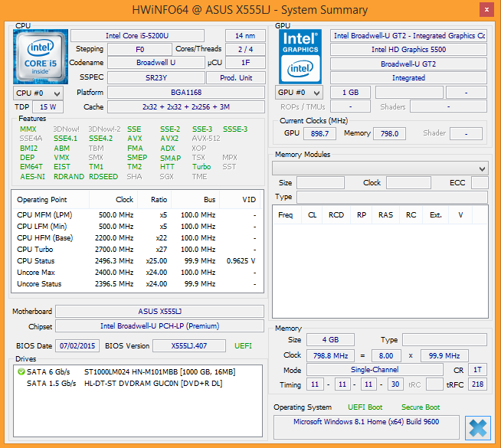Click the GPU clock 898.7 value
The width and height of the screenshot is (501, 448).
(320, 133)
